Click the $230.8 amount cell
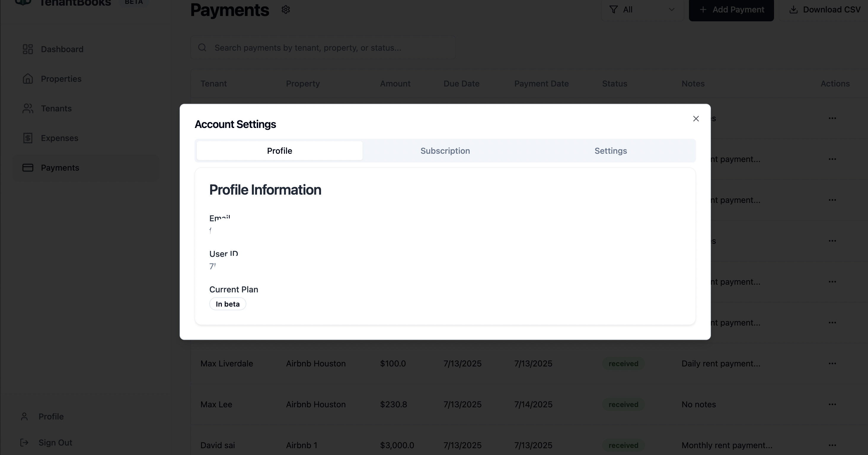Image resolution: width=868 pixels, height=455 pixels. coord(393,404)
